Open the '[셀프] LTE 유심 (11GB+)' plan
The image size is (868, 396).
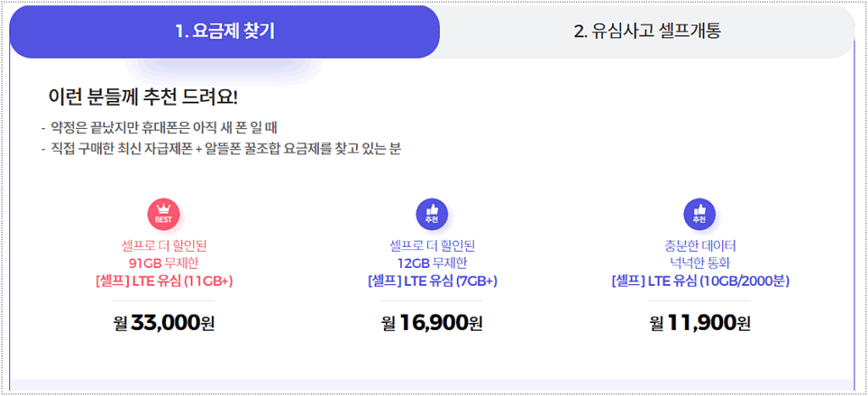(164, 281)
